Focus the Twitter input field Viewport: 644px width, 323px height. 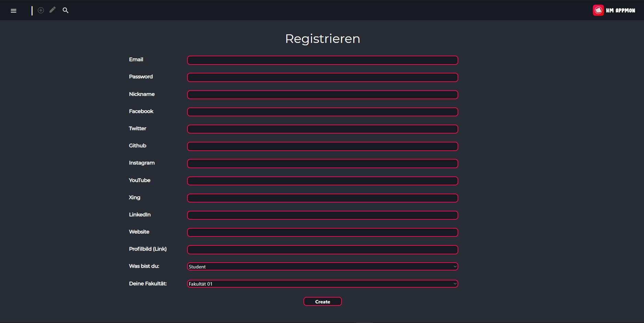[323, 129]
